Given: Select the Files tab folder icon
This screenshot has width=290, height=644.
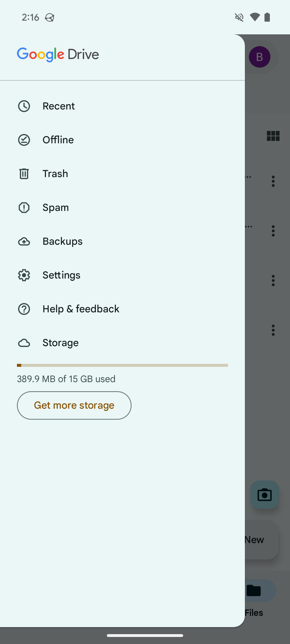Looking at the screenshot, I should 254,591.
